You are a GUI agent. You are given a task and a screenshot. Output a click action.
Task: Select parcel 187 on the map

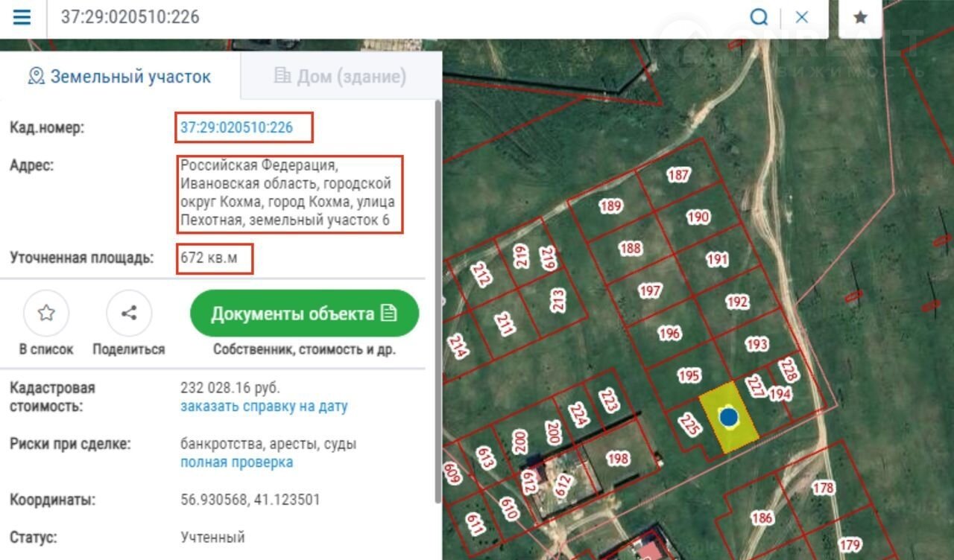click(678, 175)
